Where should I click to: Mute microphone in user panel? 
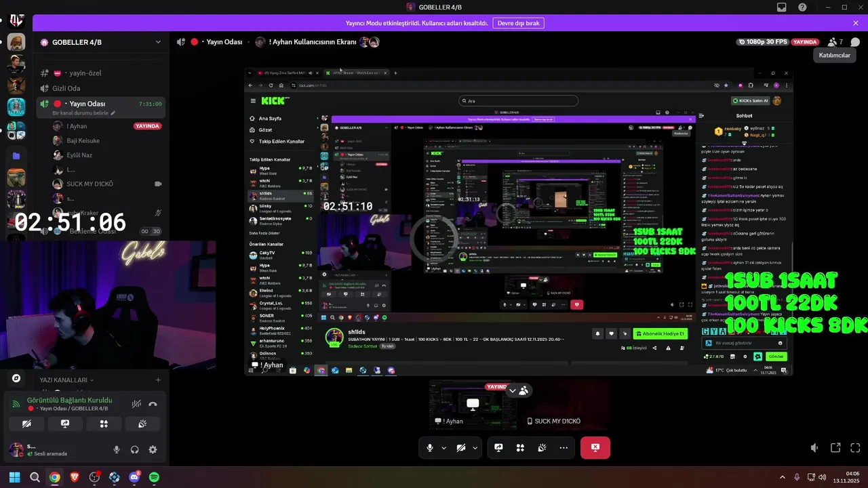click(x=117, y=449)
